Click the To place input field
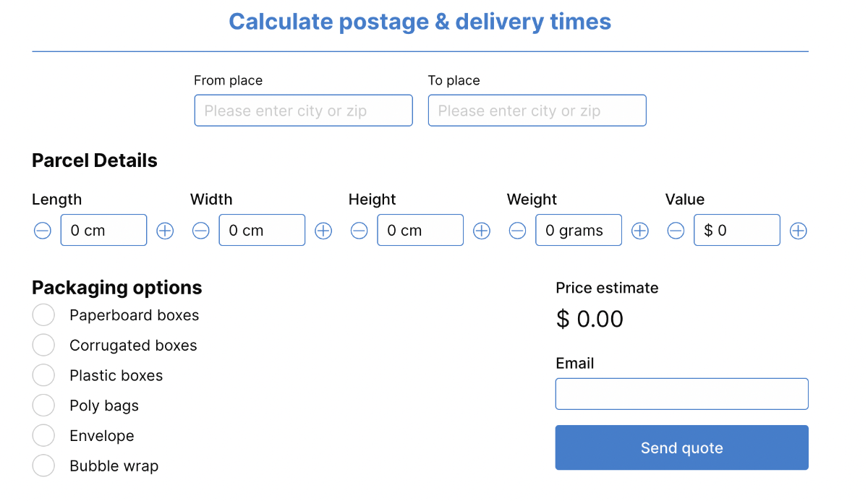Viewport: 868px width, 501px height. [537, 111]
